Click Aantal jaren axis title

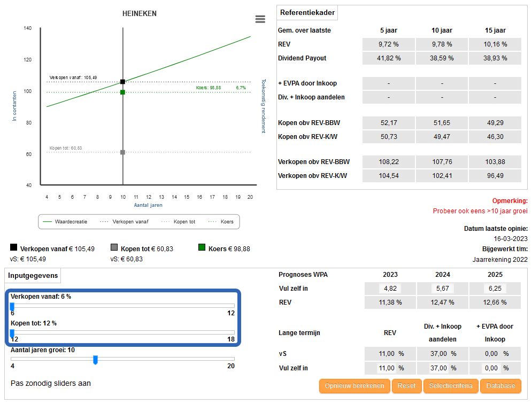(x=148, y=205)
